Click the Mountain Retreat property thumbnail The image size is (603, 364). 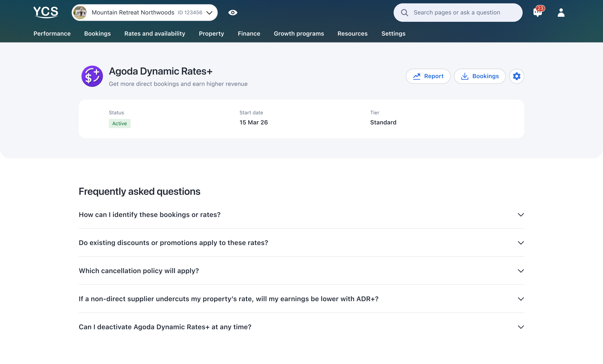tap(80, 13)
